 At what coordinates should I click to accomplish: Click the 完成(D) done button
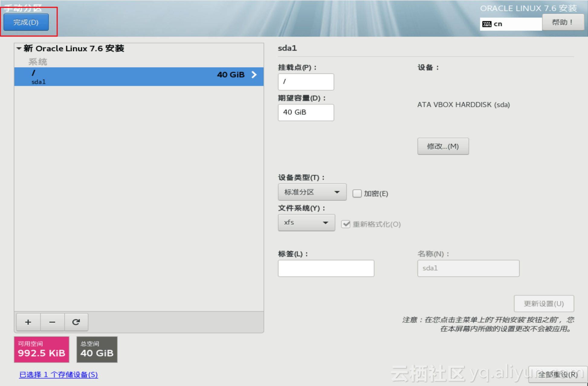coord(26,22)
